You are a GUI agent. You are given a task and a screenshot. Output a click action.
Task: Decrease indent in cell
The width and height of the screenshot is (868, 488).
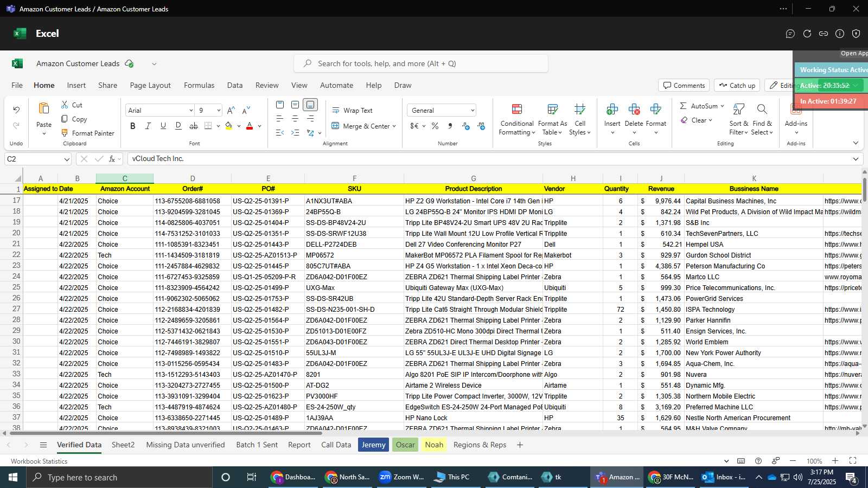(280, 132)
